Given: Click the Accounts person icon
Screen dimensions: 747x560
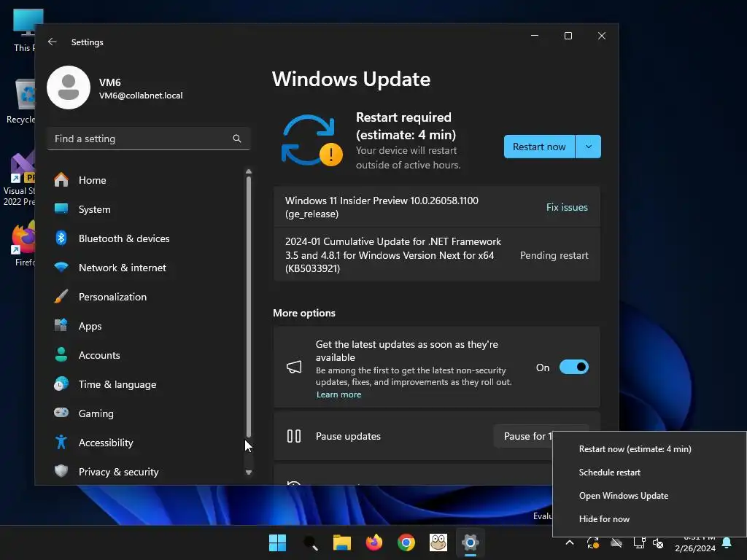Looking at the screenshot, I should point(61,355).
